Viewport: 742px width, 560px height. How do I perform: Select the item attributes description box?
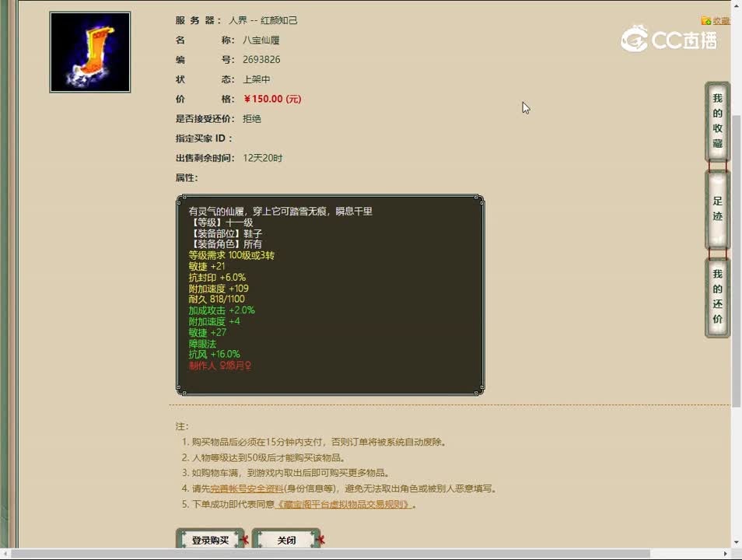click(x=330, y=294)
